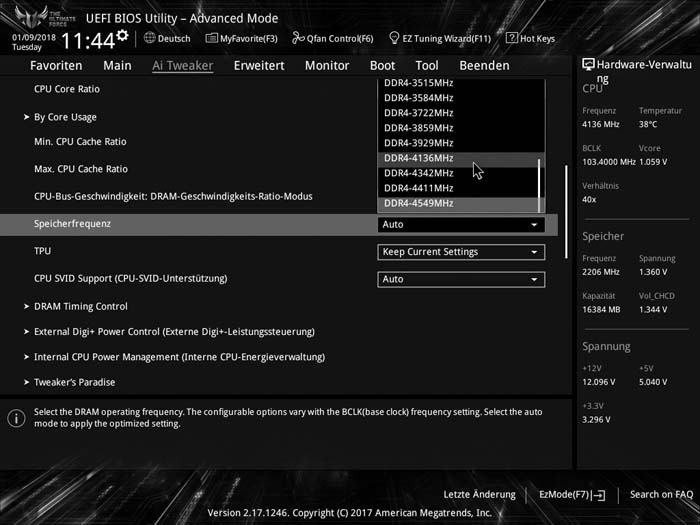Click the Vcore value 1.059 V
The height and width of the screenshot is (525, 700).
coord(653,162)
